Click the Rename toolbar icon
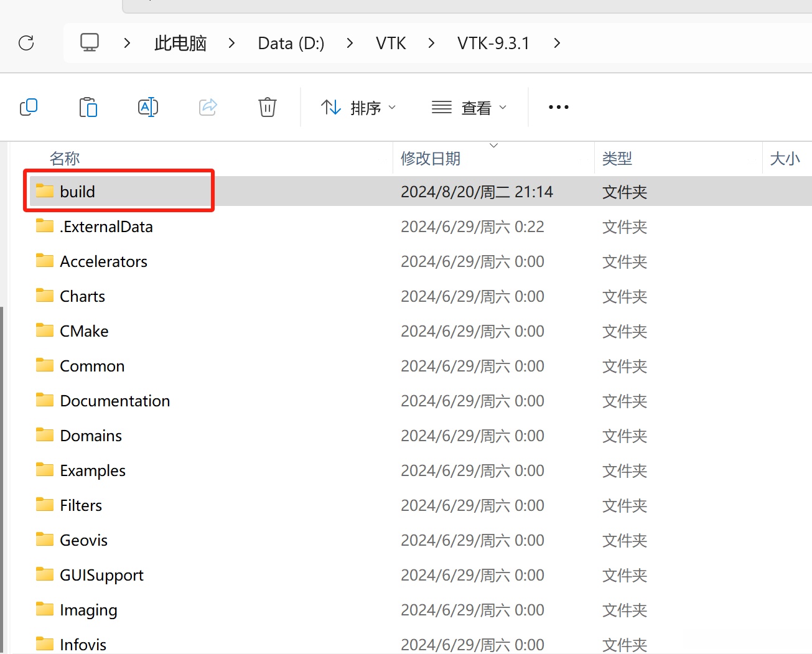Image resolution: width=812 pixels, height=654 pixels. pos(148,107)
